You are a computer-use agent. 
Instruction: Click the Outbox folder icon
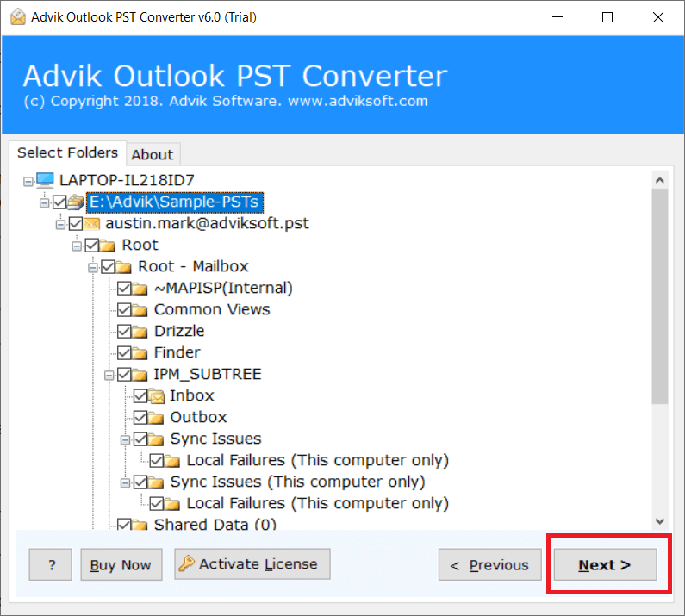(x=156, y=417)
